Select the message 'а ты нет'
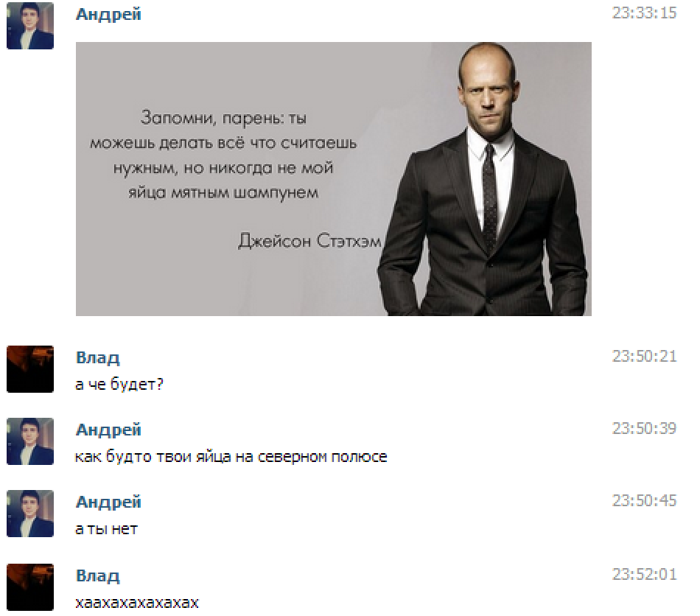Viewport: 700px width, 616px height. click(106, 529)
